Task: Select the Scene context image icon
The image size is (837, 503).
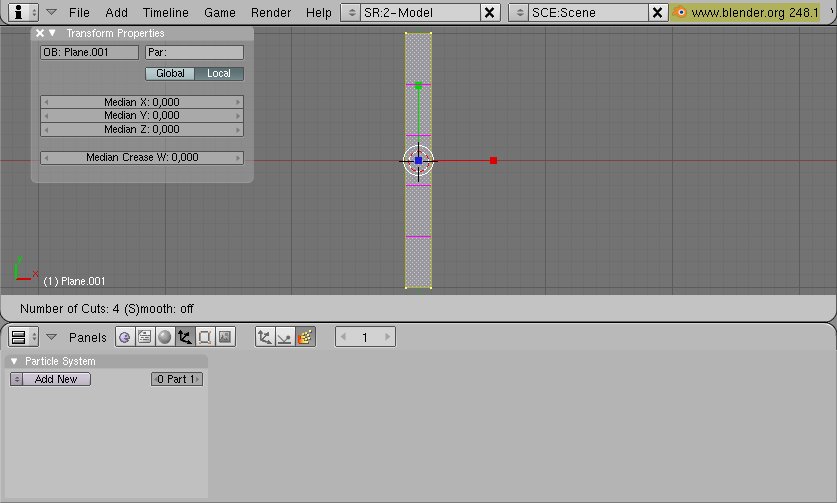Action: (225, 337)
